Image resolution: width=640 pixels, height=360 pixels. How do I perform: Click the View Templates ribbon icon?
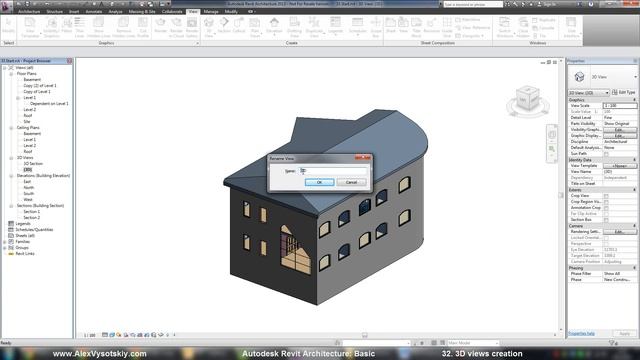click(30, 28)
